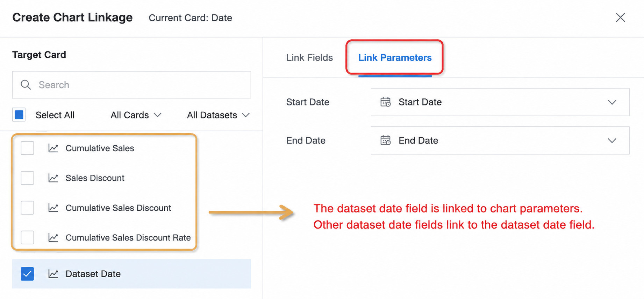644x299 pixels.
Task: Uncheck the Dataset Date checkbox
Action: click(x=27, y=274)
